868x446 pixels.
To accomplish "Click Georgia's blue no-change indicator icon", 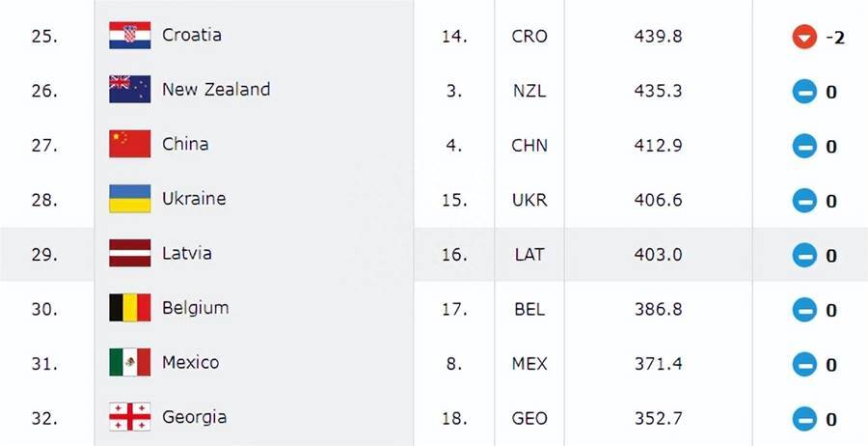I will [804, 419].
